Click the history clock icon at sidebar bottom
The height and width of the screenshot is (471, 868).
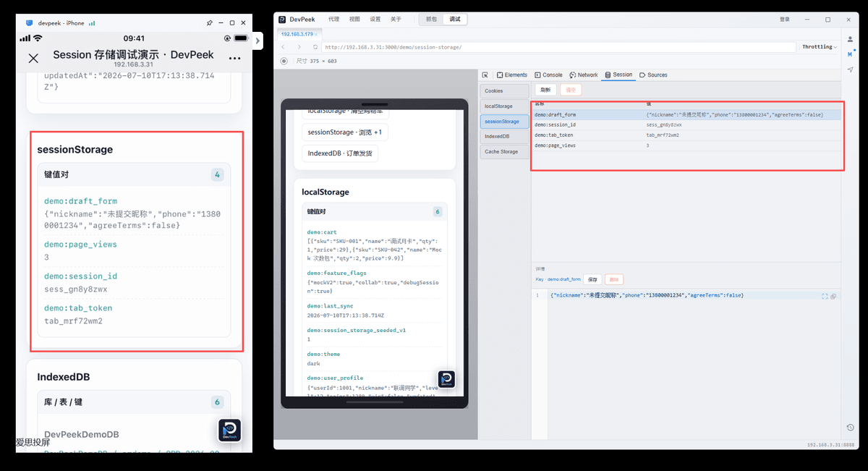[851, 428]
